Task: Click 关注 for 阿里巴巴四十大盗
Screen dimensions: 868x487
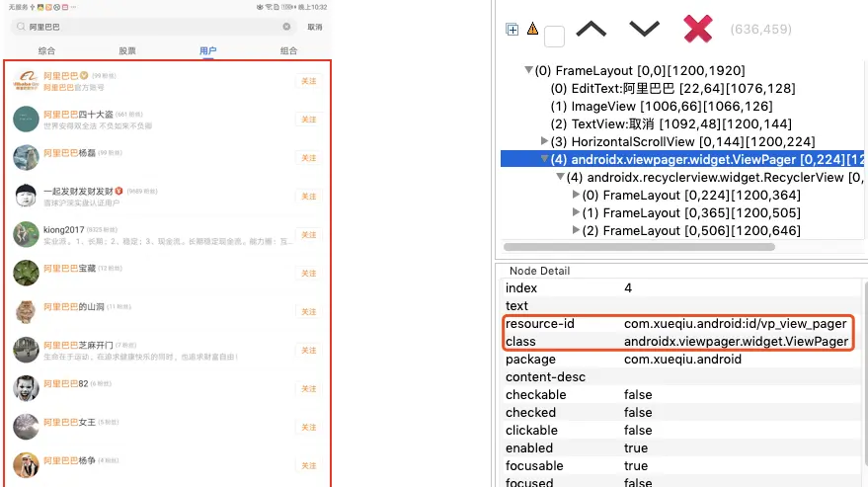Action: [x=309, y=120]
